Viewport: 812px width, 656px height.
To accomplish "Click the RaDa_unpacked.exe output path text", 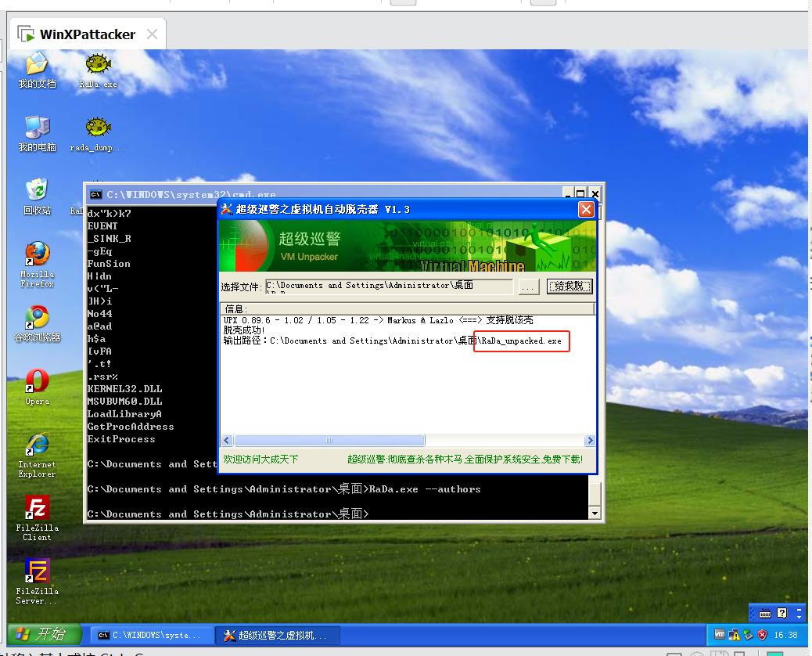I will tap(521, 341).
